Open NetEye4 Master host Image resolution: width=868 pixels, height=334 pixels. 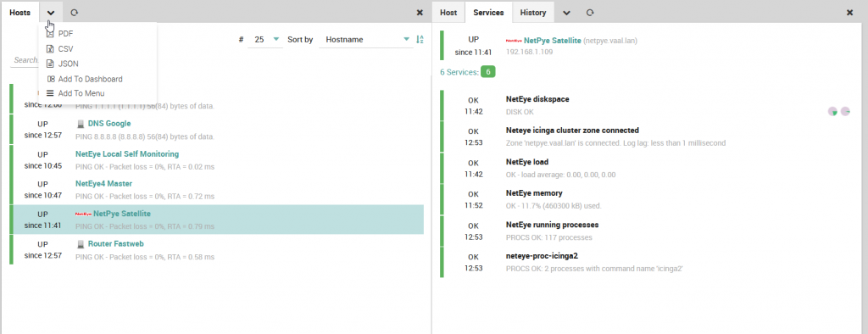tap(103, 183)
